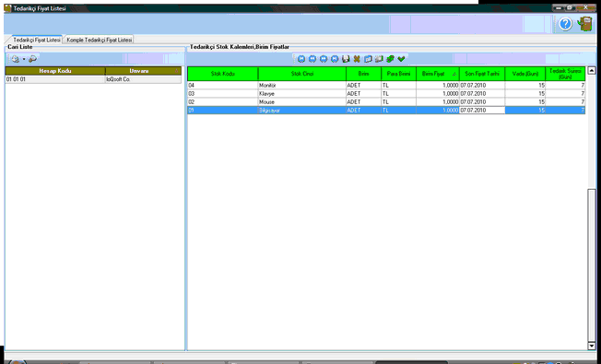Go to last record in stock toolbar

point(335,59)
